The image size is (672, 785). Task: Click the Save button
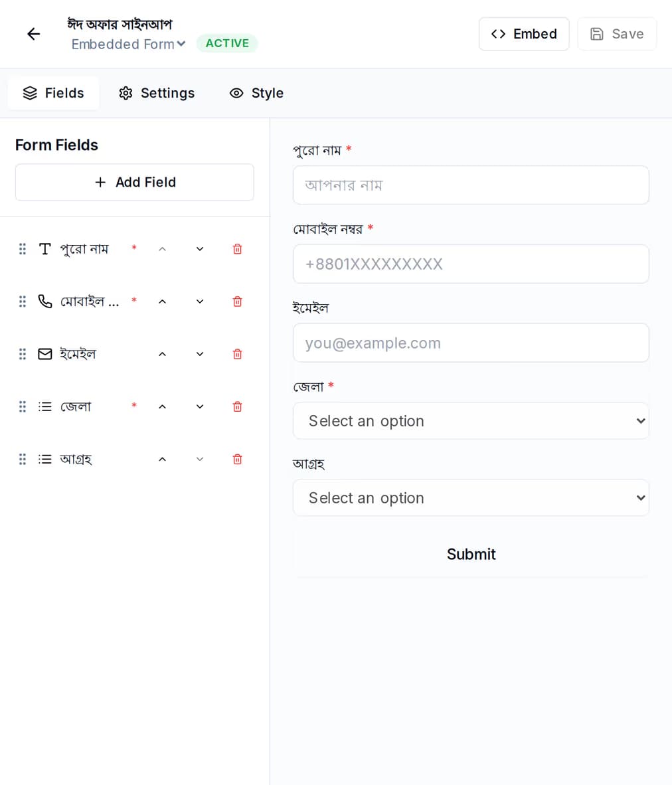(x=617, y=34)
